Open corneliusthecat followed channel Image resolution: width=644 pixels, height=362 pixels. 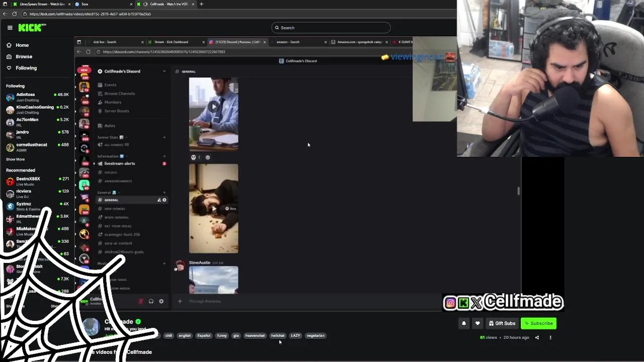click(37, 147)
